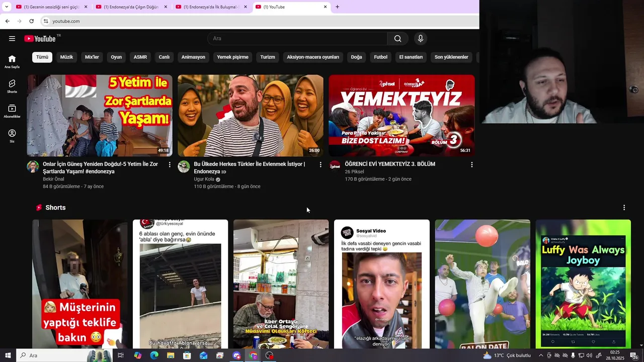Select the Canlı filter chip
644x362 pixels.
[164, 57]
